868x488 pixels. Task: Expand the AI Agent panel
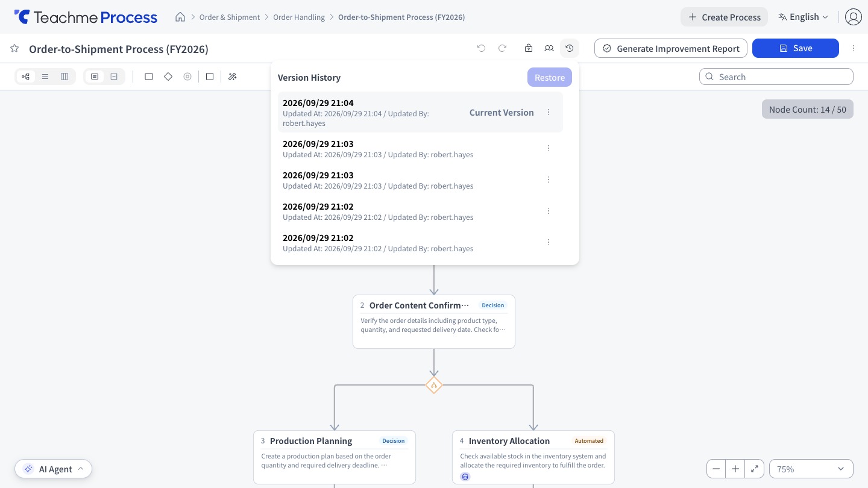pos(53,469)
